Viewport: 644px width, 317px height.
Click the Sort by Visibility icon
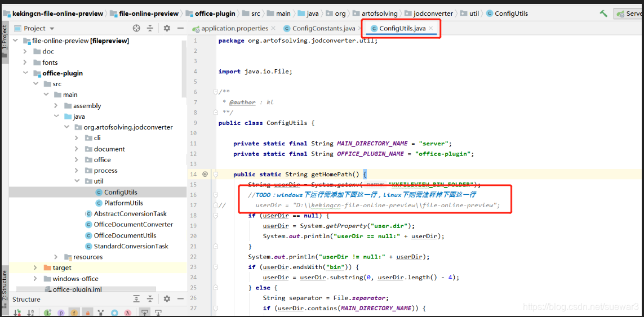[x=17, y=312]
